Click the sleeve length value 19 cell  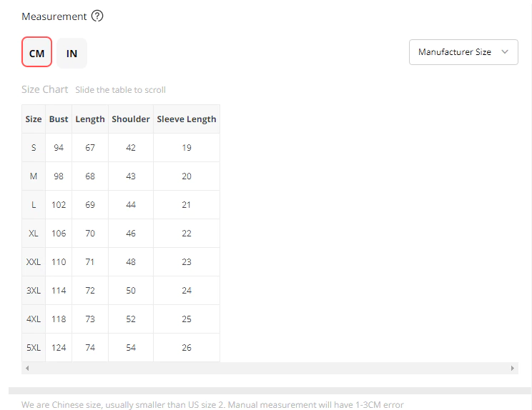(186, 148)
